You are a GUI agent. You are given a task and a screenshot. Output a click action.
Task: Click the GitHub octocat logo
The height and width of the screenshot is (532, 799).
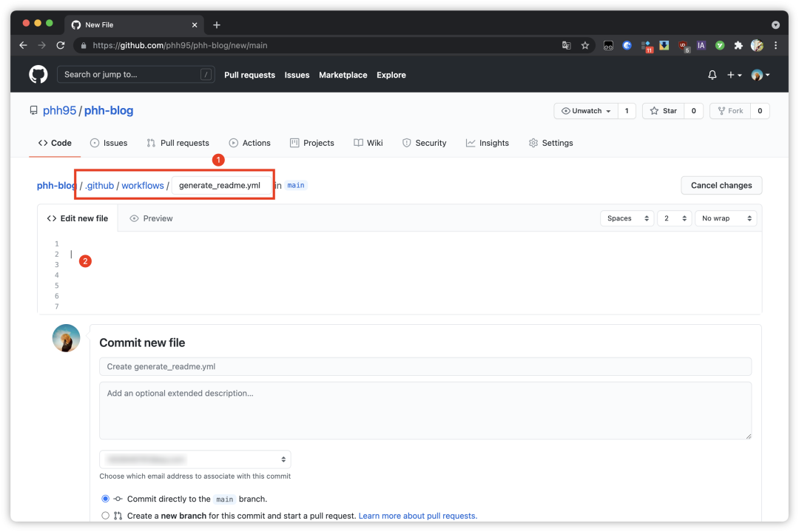(37, 74)
